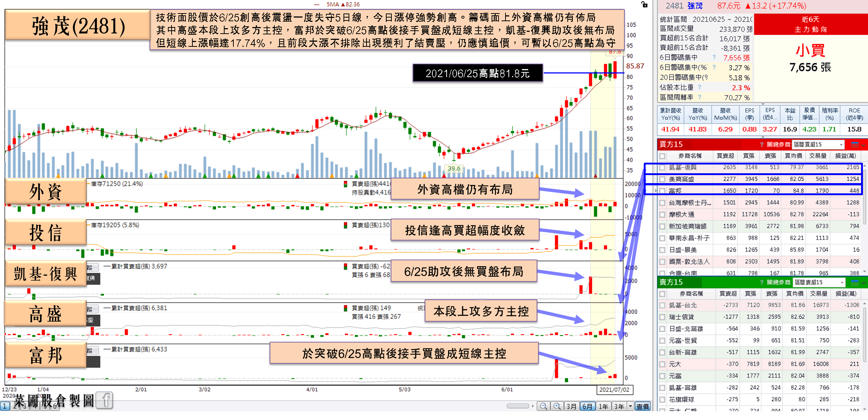Open help for 區間周轉率
This screenshot has width=868, height=420.
click(x=699, y=97)
